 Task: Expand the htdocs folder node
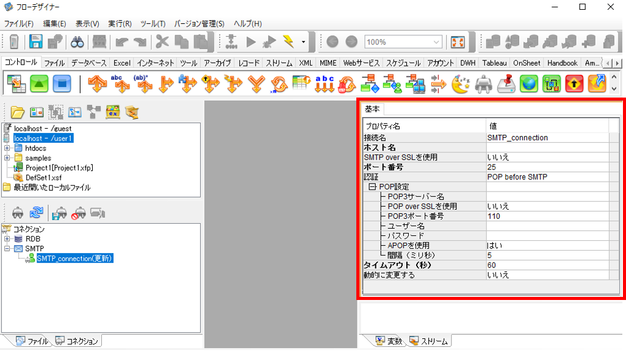(x=7, y=148)
